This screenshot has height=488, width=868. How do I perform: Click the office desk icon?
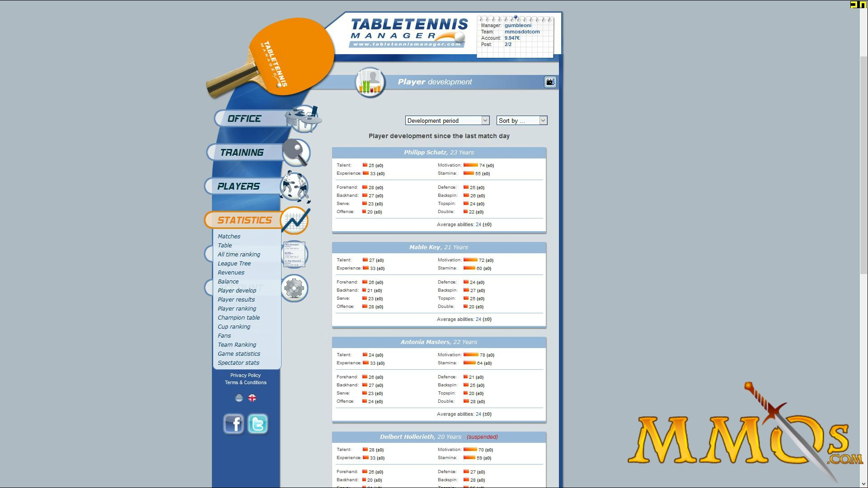click(x=304, y=118)
